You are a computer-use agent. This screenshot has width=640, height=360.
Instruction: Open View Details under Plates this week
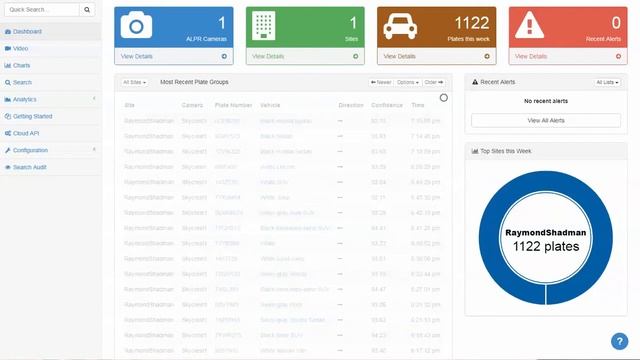(399, 56)
